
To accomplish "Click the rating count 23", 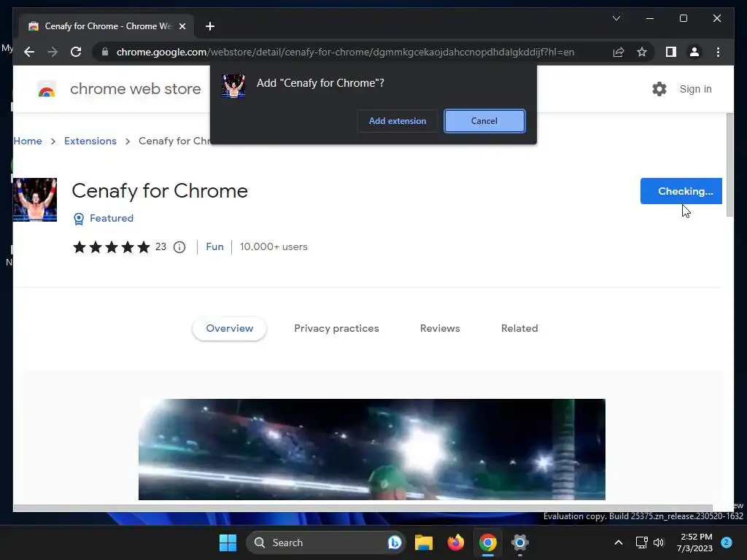I will tap(160, 246).
